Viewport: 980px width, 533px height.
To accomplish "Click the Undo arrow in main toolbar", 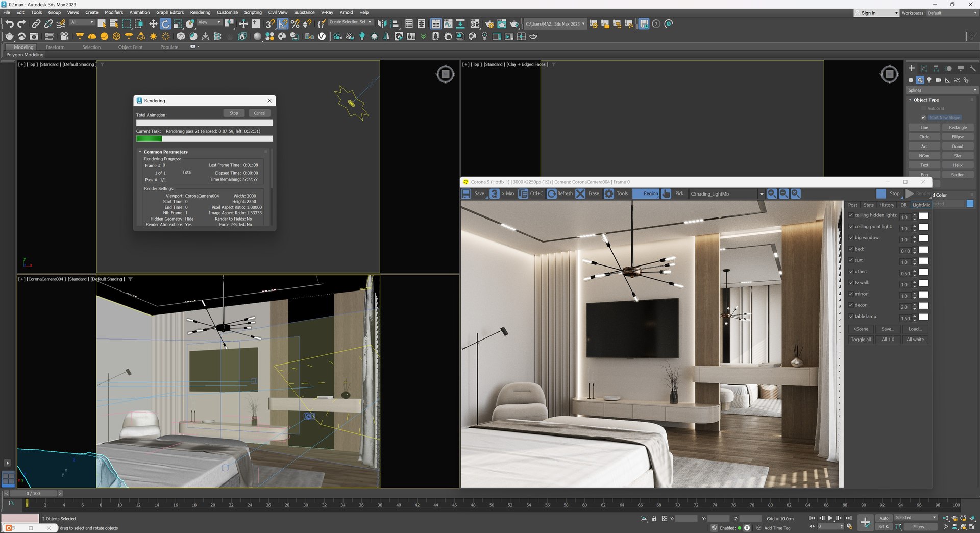I will click(9, 23).
